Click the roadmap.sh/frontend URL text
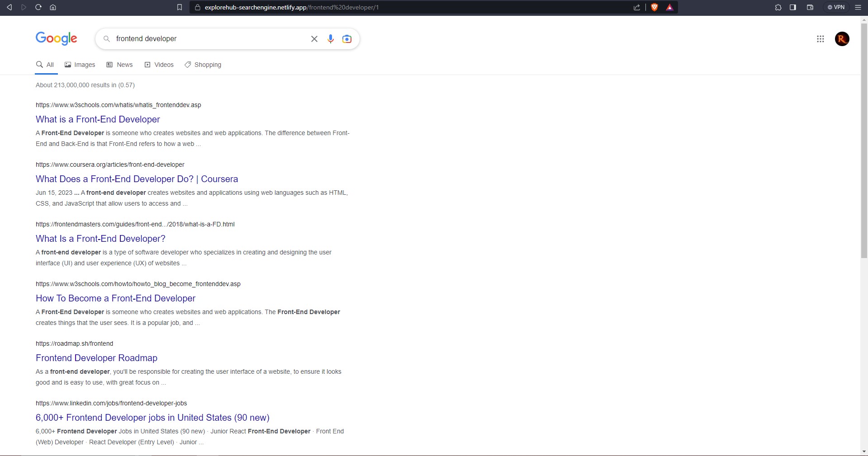The height and width of the screenshot is (456, 868). coord(75,343)
